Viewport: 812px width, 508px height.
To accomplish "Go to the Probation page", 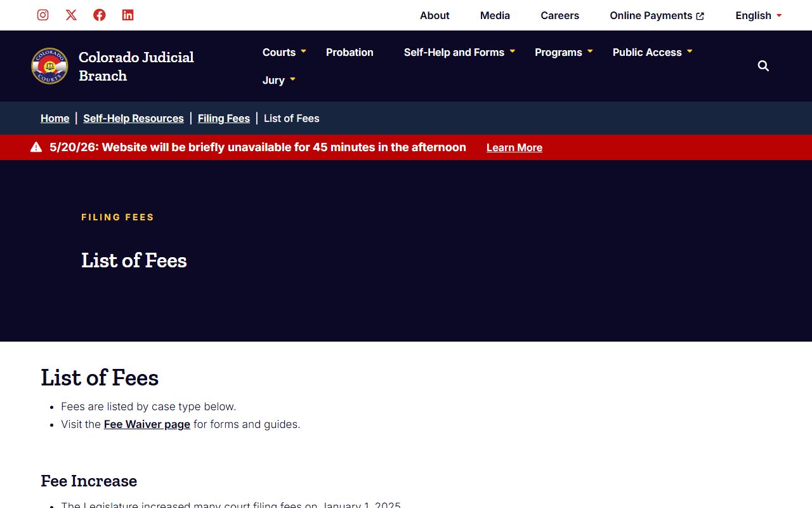I will (350, 52).
